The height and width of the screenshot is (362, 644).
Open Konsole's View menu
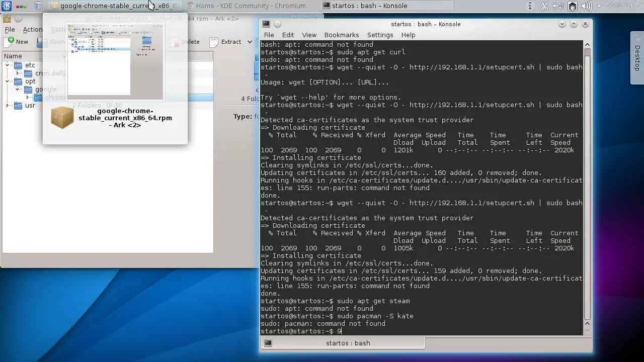coord(309,35)
